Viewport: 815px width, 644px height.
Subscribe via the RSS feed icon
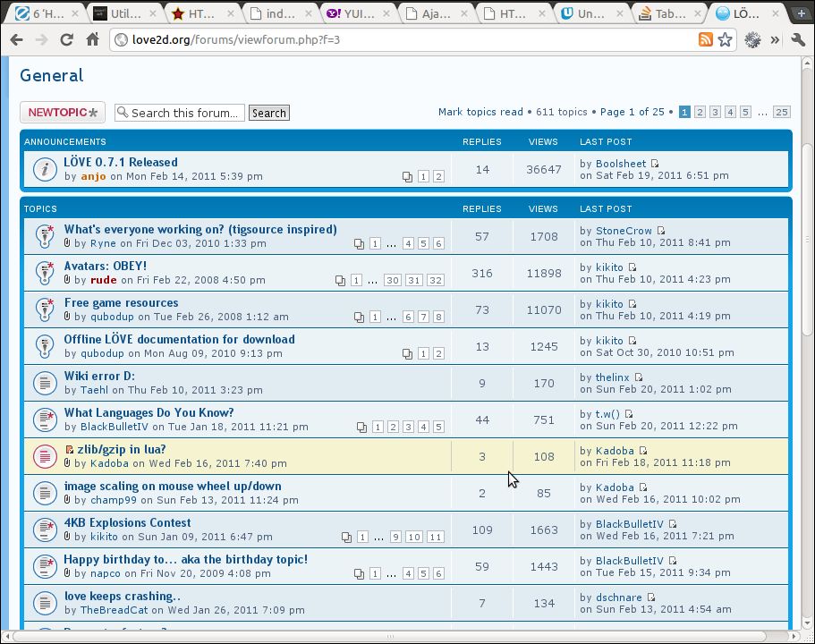point(705,39)
